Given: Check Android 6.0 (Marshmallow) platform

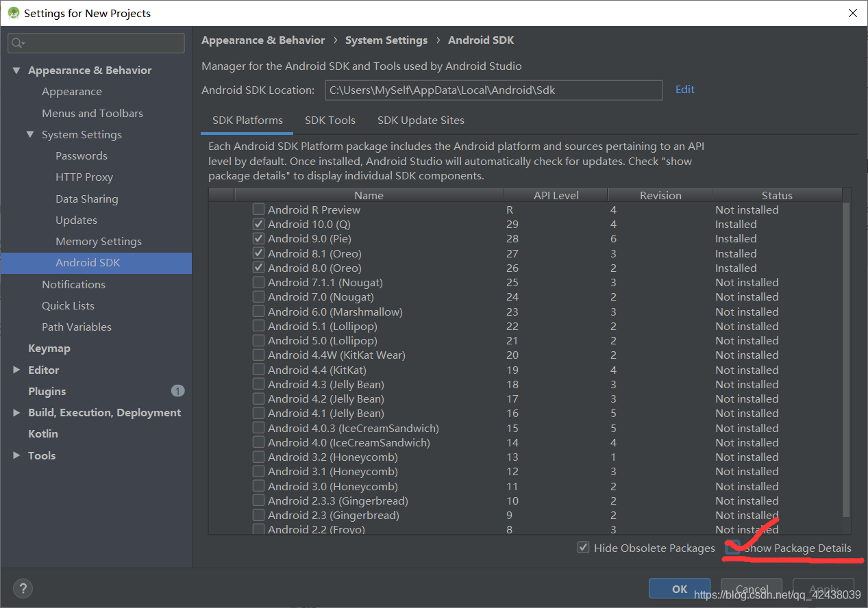Looking at the screenshot, I should pyautogui.click(x=258, y=312).
